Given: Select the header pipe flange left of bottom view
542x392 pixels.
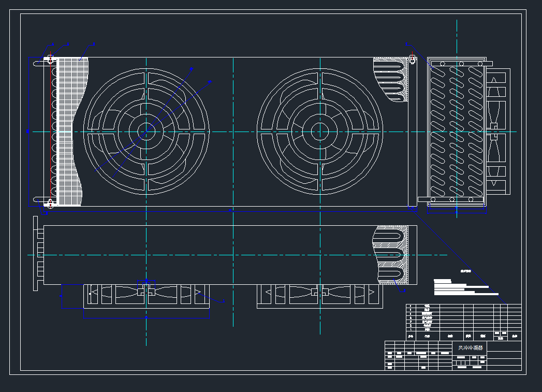Looking at the screenshot, I should (36, 254).
